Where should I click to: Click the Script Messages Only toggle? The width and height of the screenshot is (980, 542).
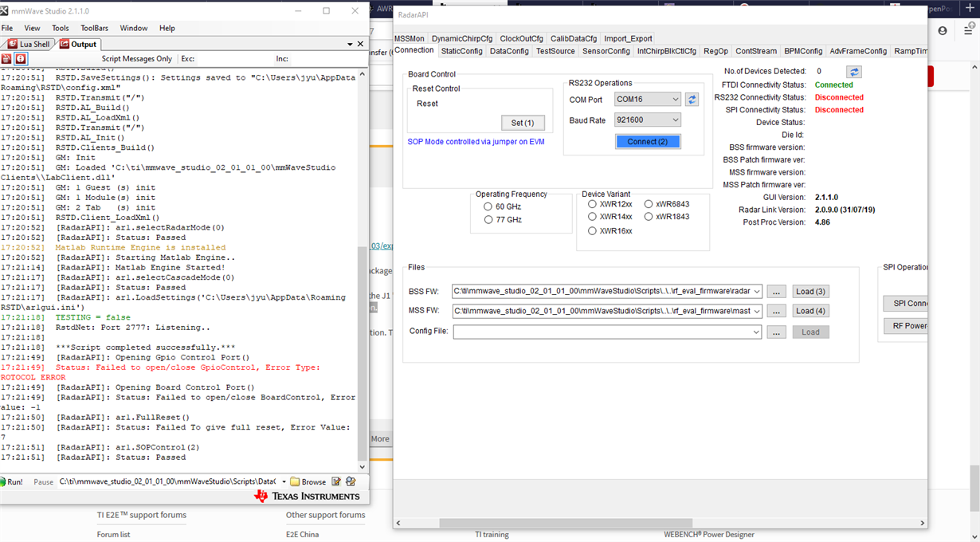click(136, 59)
